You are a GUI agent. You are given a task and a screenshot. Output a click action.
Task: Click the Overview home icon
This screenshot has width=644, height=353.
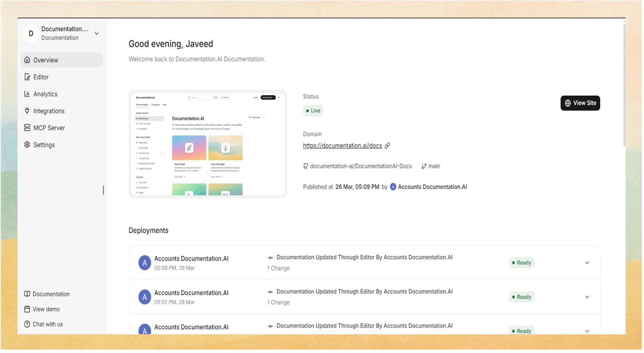click(x=27, y=60)
